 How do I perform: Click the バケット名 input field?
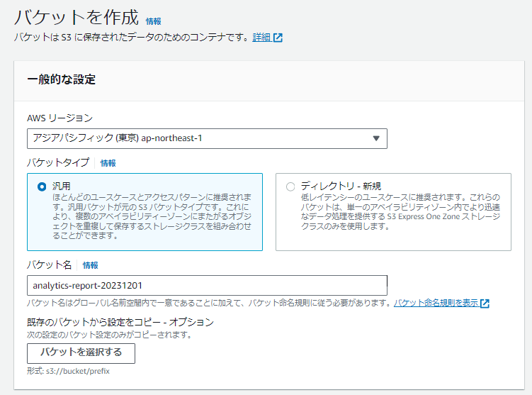207,286
